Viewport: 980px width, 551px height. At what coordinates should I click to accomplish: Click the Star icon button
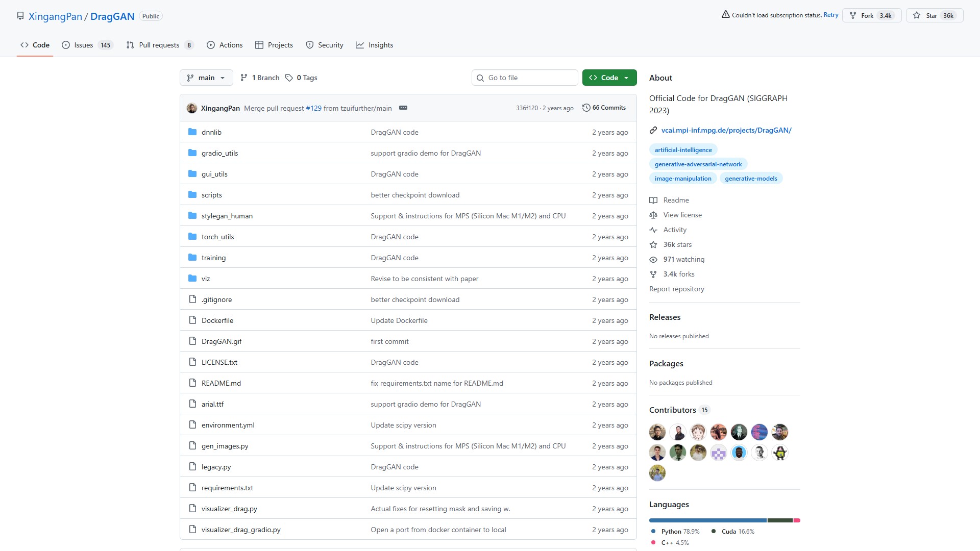coord(917,15)
